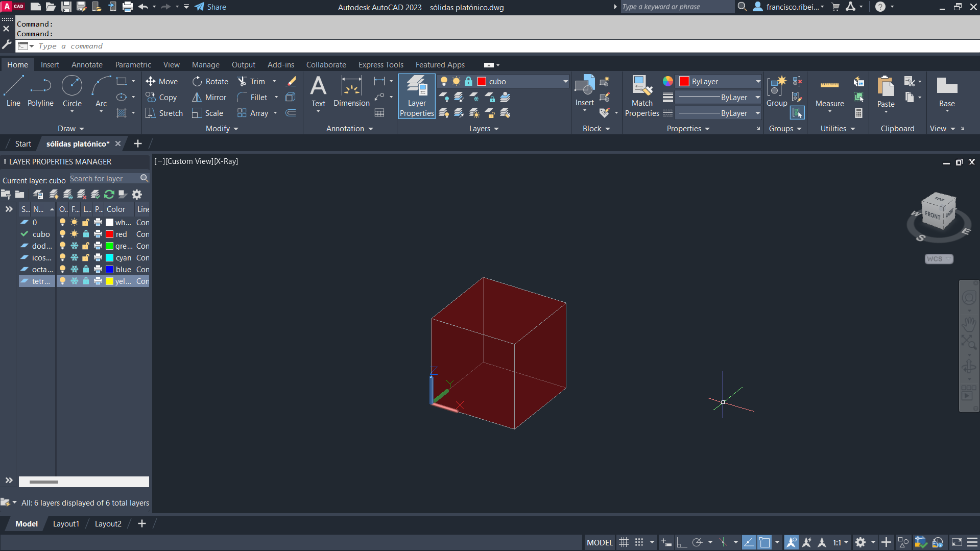The height and width of the screenshot is (551, 980).
Task: Click red color swatch of cubo layer
Action: (109, 234)
